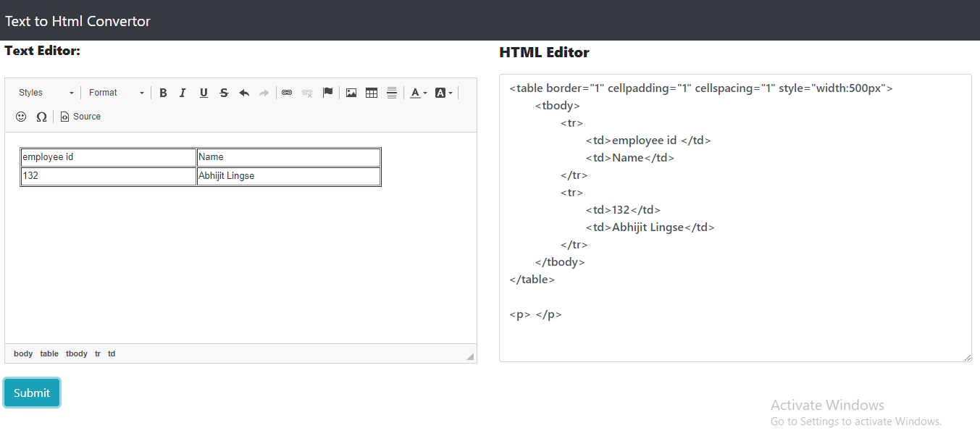Insert an image using the picture icon

[351, 93]
